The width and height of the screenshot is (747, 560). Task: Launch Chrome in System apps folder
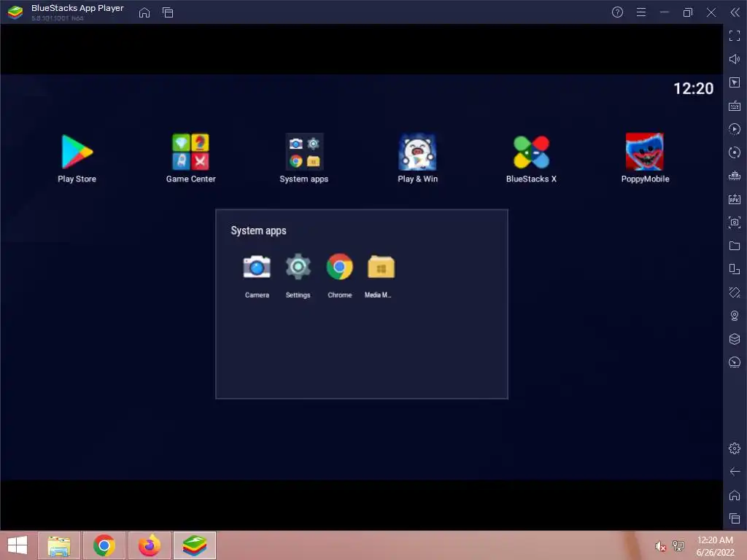pos(340,267)
